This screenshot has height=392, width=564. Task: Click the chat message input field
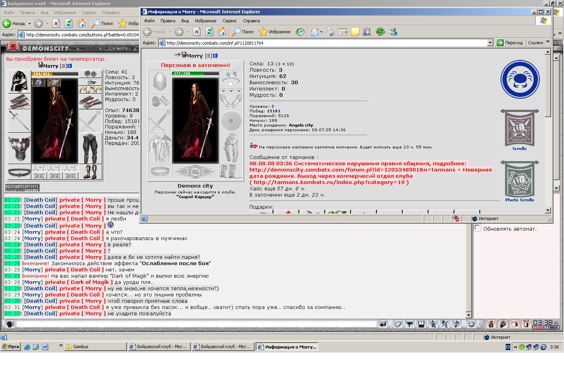(196, 324)
